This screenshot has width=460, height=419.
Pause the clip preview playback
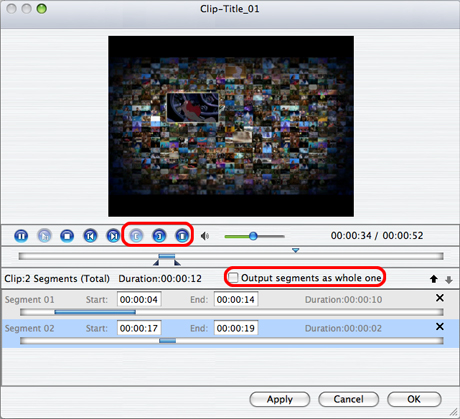(21, 236)
